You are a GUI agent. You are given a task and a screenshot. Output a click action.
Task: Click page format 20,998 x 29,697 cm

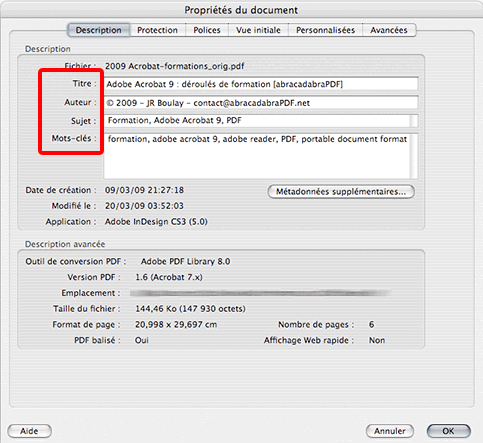(176, 324)
